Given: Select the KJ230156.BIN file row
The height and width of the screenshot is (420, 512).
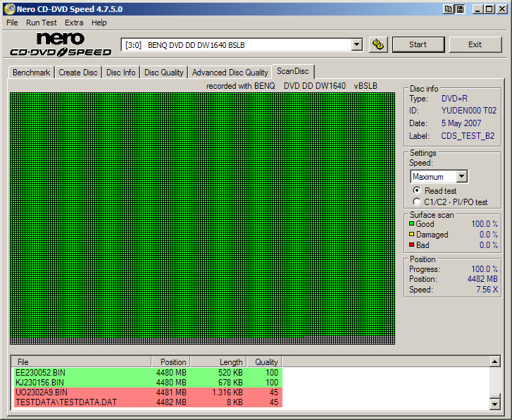Looking at the screenshot, I should point(148,383).
